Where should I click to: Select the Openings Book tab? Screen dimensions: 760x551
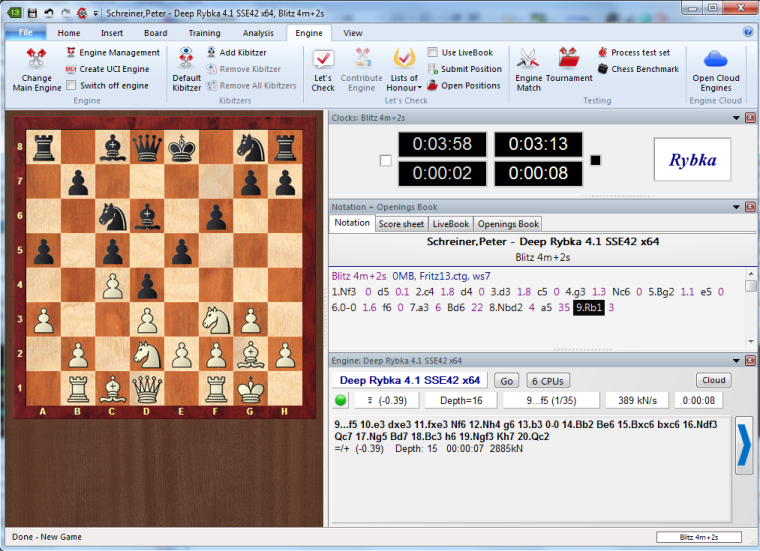coord(508,224)
